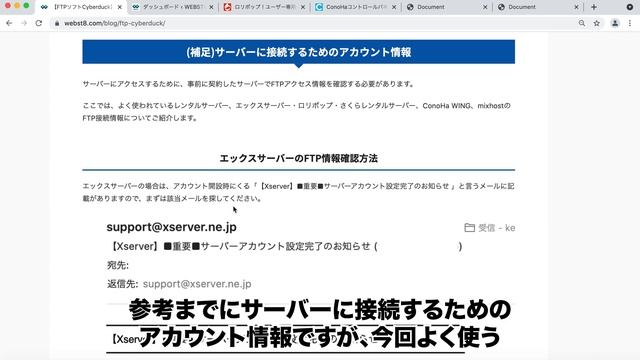
Task: Close the ロリポップ tab
Action: pos(303,7)
